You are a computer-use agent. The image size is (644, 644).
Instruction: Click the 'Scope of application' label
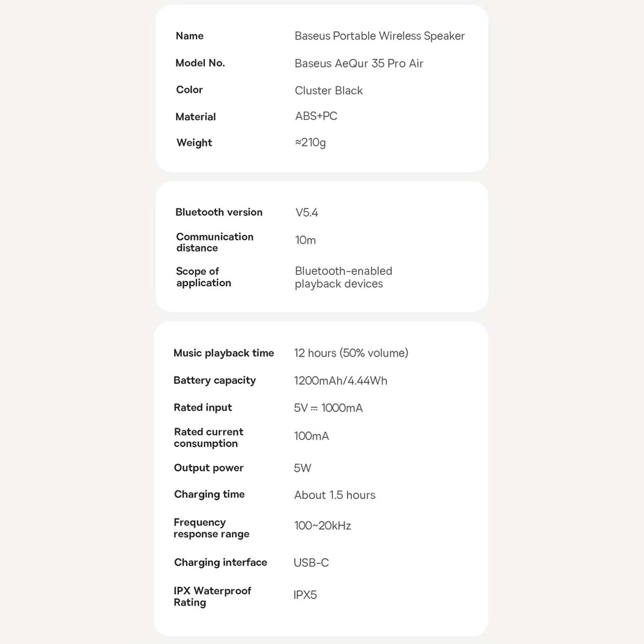click(x=203, y=277)
